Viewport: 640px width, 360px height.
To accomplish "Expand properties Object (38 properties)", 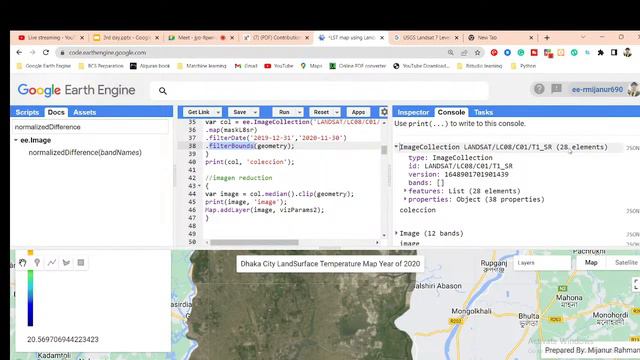I will click(x=405, y=199).
